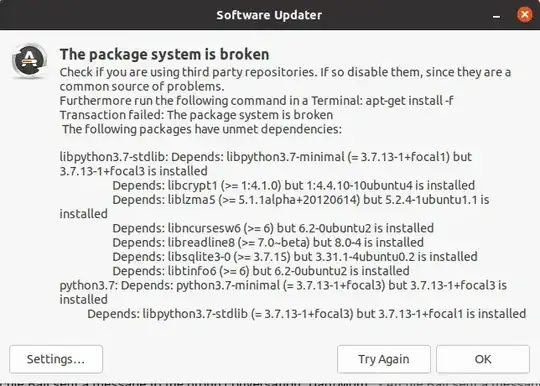Click the libtinfo6 dependency line

(261, 271)
